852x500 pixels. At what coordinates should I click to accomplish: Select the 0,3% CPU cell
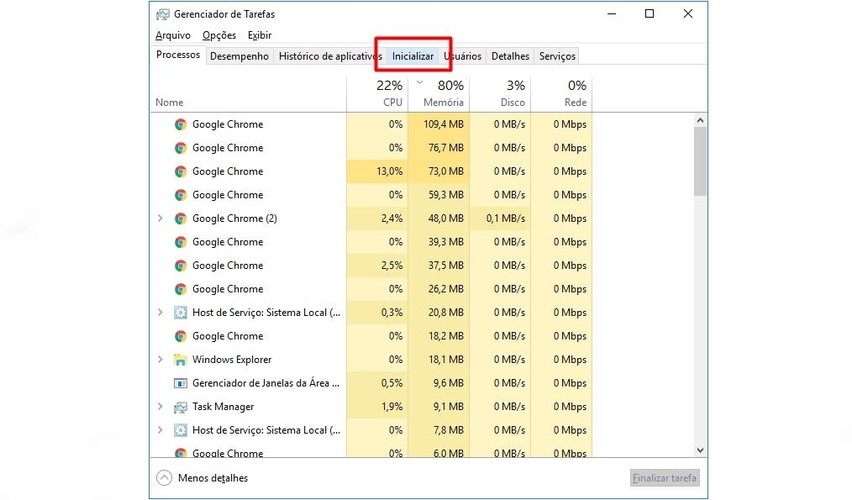[x=377, y=312]
